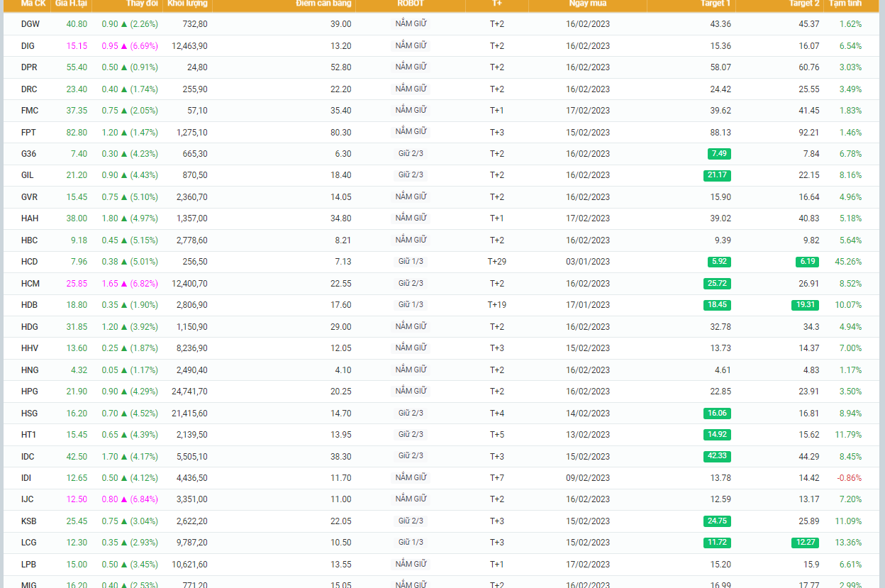Screen dimensions: 885x588
Task: Click the 09/02/2023 purchase date
Action: (588, 478)
